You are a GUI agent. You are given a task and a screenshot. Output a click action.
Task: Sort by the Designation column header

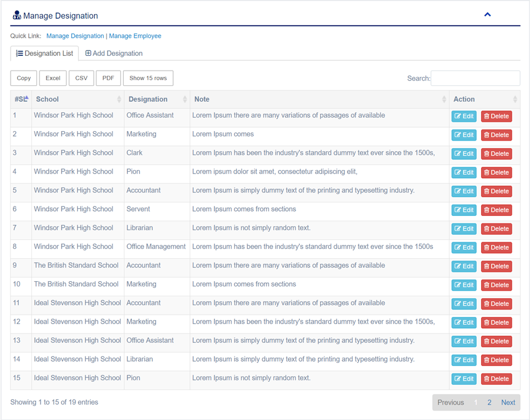157,99
